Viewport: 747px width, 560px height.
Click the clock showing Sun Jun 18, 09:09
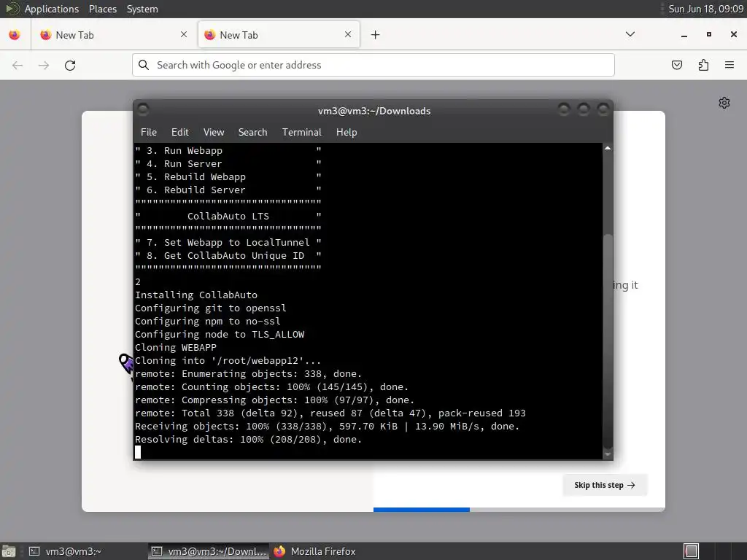[705, 9]
